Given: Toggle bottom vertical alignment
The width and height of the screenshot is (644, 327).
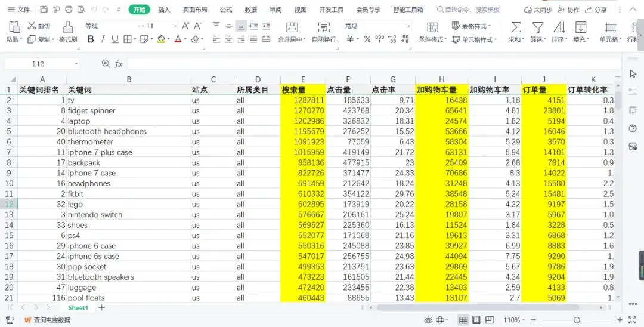Looking at the screenshot, I should coord(241,27).
